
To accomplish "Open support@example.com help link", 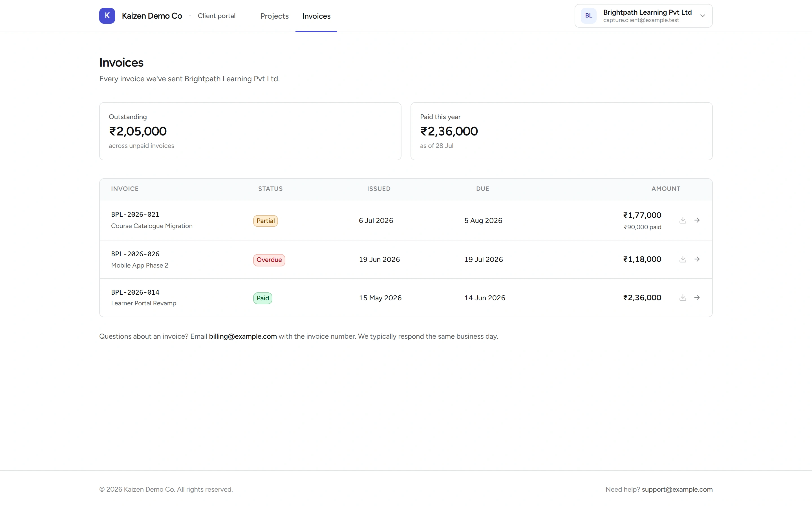I will pos(677,490).
